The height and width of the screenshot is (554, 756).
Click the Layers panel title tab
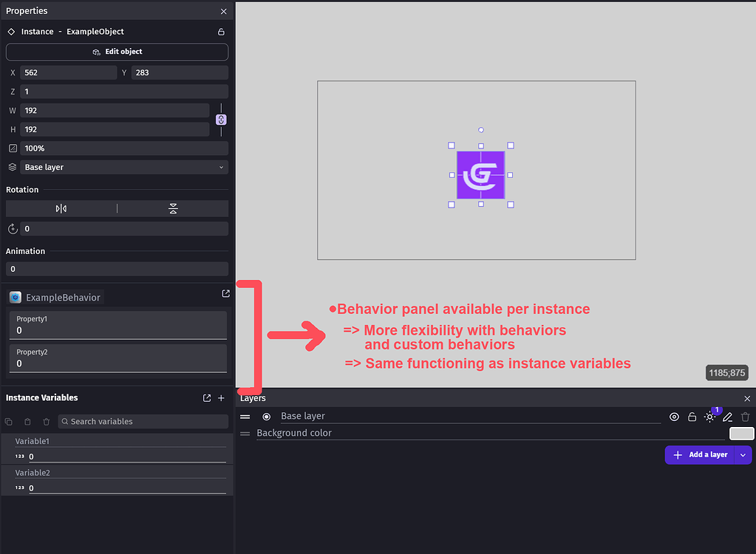pos(253,398)
